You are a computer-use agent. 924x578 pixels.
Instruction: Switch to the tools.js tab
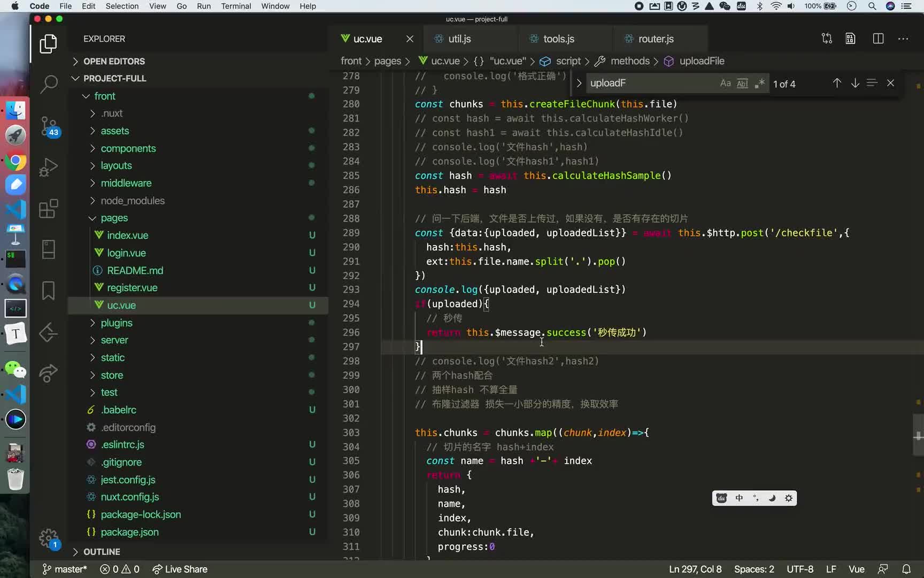click(565, 39)
